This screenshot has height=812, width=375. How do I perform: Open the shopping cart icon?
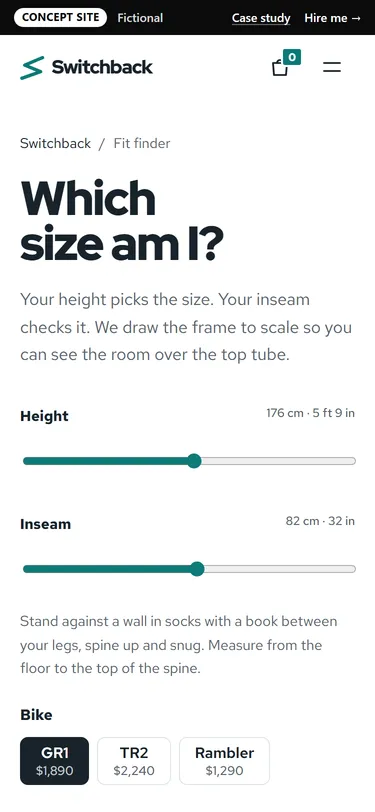[x=280, y=68]
